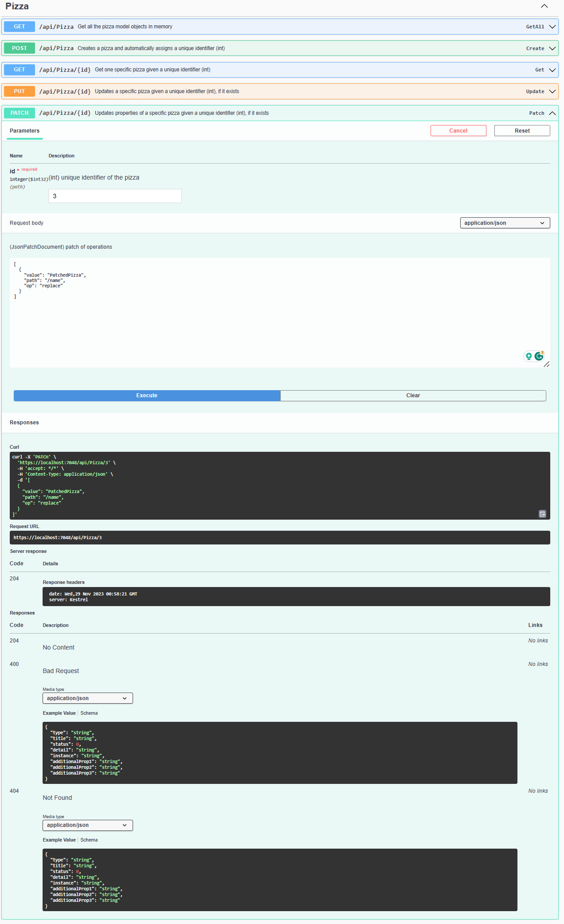564x924 pixels.
Task: Select Example Value tab under 404 response
Action: click(59, 840)
